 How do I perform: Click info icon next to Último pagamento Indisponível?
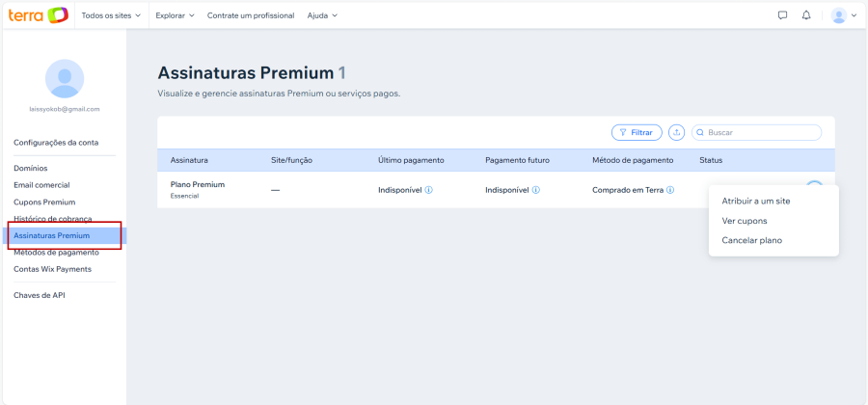(429, 190)
